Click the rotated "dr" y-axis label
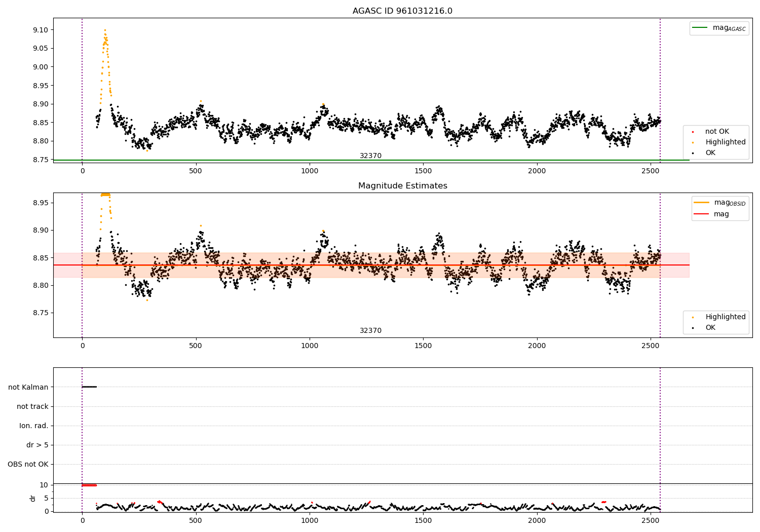 [x=33, y=498]
